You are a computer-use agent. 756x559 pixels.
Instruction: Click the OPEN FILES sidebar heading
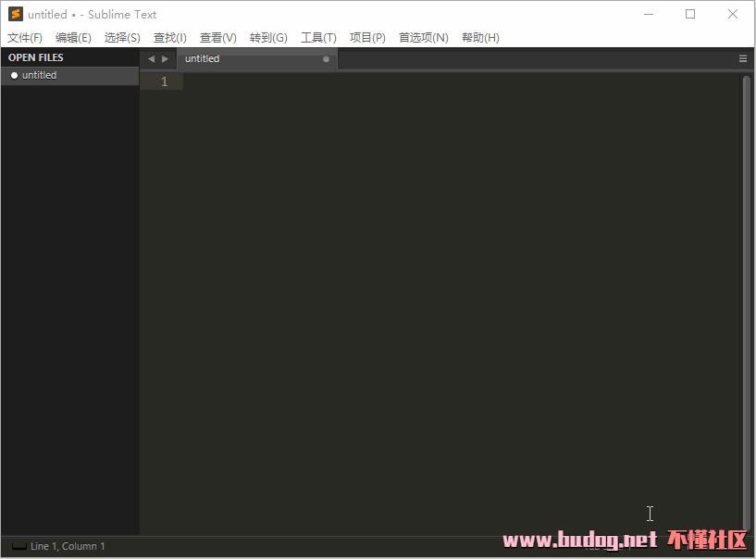(x=36, y=57)
